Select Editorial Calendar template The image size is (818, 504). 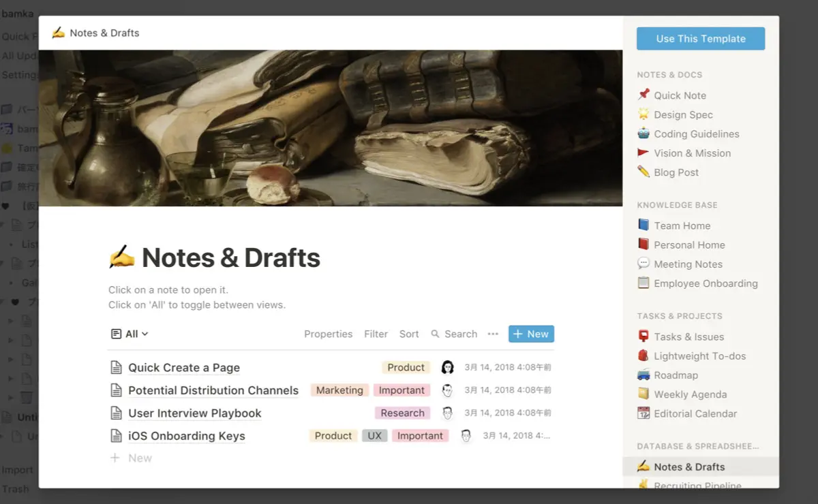pos(695,413)
